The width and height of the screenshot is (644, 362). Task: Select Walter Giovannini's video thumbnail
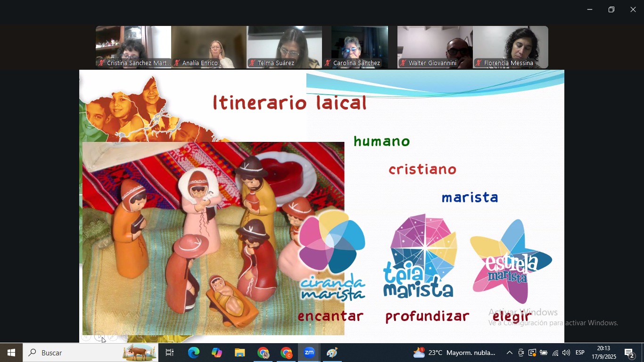(x=435, y=47)
